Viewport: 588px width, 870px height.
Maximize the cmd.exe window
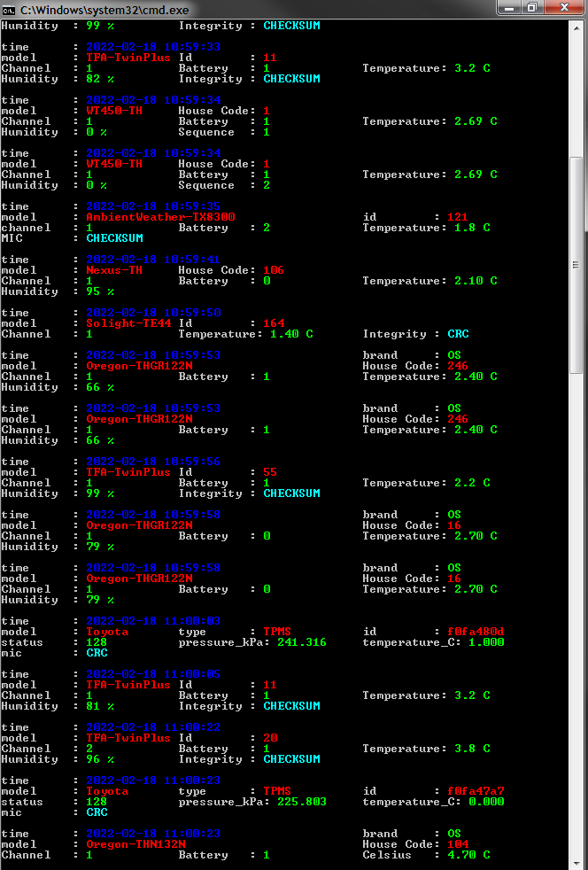[533, 8]
